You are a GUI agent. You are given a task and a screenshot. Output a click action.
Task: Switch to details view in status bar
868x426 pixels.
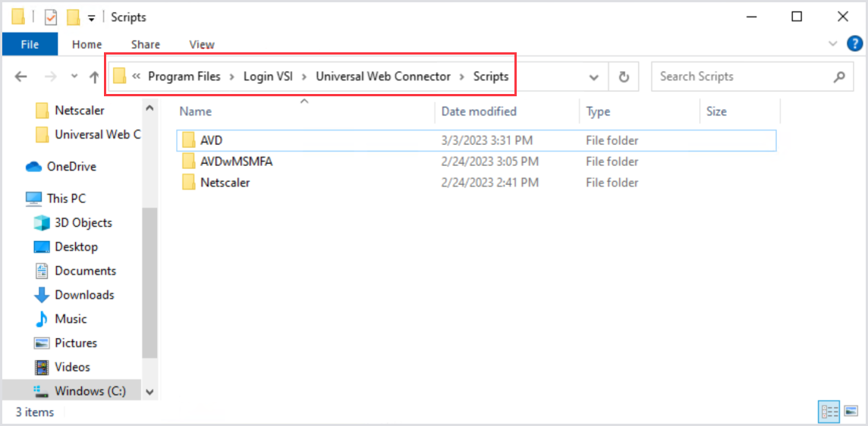(829, 412)
